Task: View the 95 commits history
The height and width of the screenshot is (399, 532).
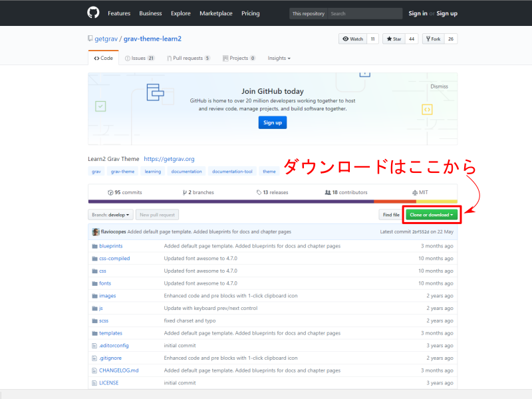Action: coord(125,192)
